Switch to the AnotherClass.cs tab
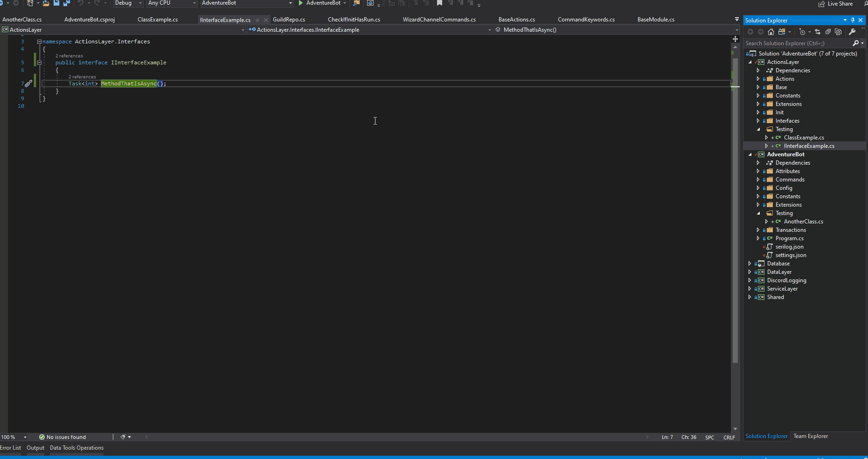The width and height of the screenshot is (868, 459). (22, 20)
